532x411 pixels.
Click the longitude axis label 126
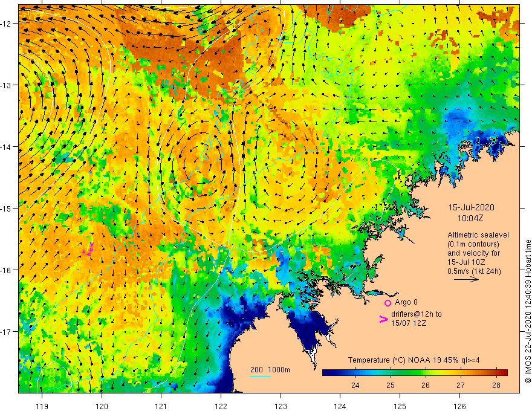[x=459, y=406]
